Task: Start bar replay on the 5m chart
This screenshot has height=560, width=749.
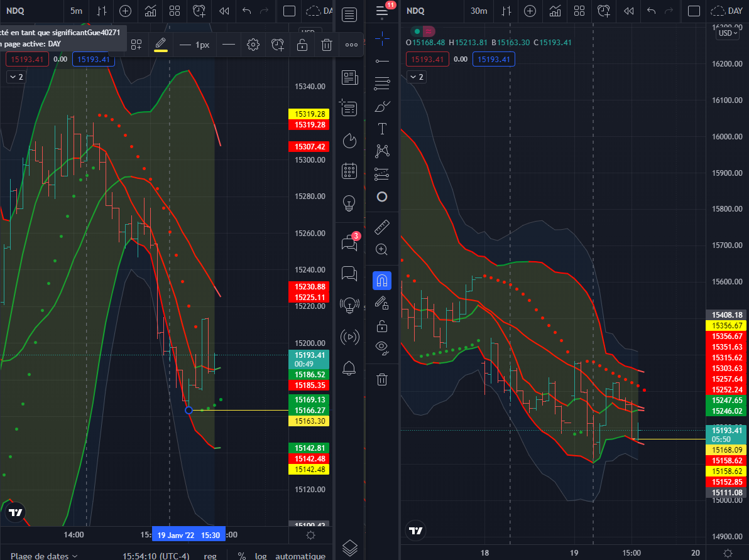Action: click(x=224, y=11)
